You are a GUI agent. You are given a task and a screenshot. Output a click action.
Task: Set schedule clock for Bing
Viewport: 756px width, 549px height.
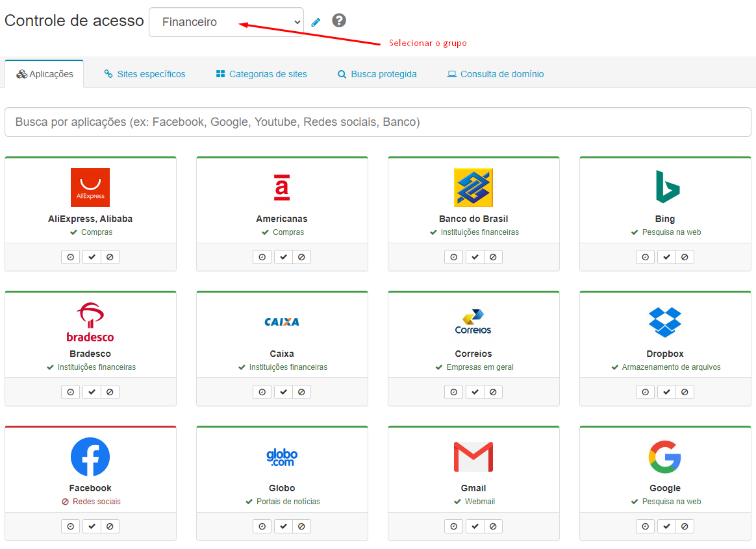(645, 257)
